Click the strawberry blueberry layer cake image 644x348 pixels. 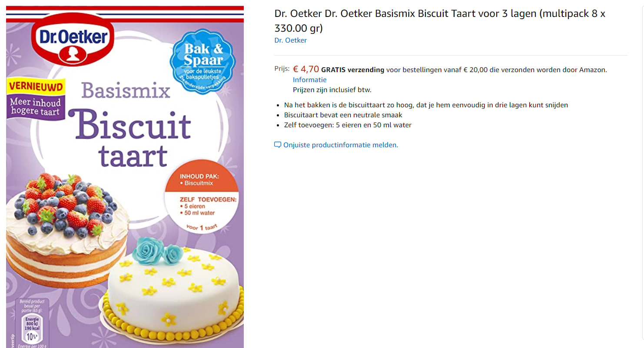67,230
